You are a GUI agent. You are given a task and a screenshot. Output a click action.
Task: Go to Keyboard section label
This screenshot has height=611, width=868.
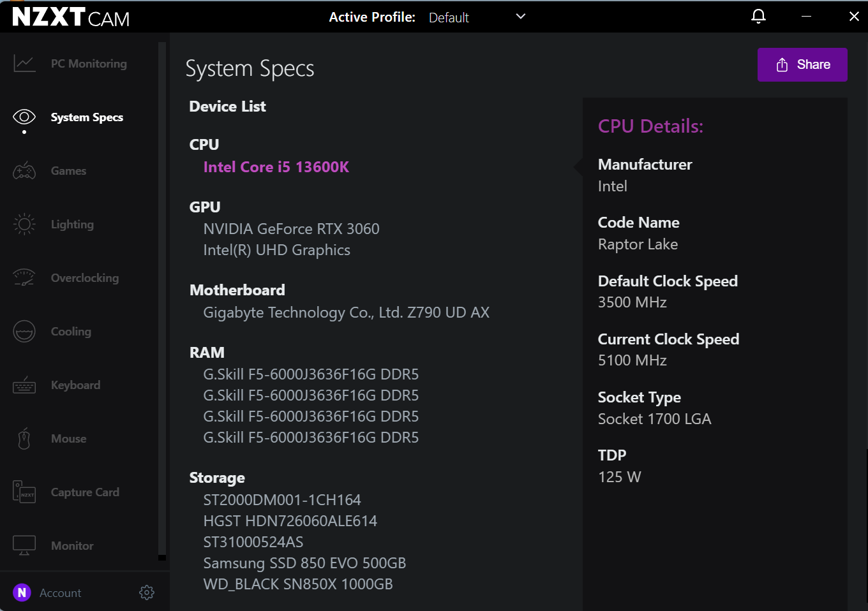click(x=75, y=385)
